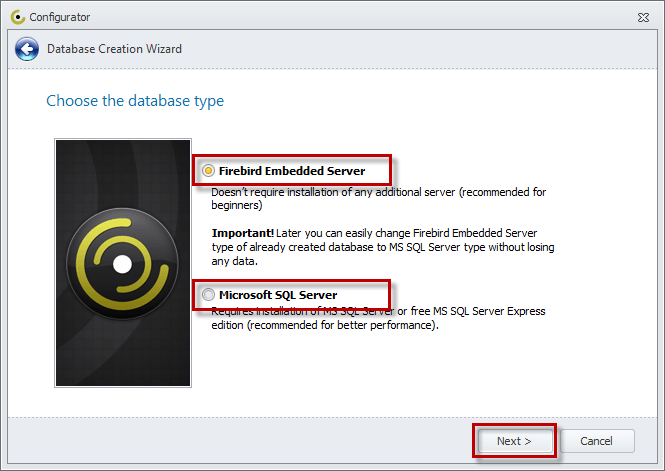Go back using the blue arrow button
Screen dimensions: 665x471
coord(27,49)
